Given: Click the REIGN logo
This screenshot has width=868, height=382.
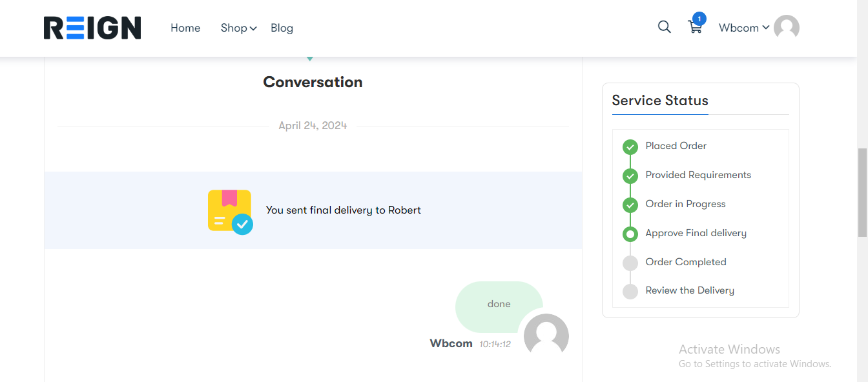Looking at the screenshot, I should 92,28.
